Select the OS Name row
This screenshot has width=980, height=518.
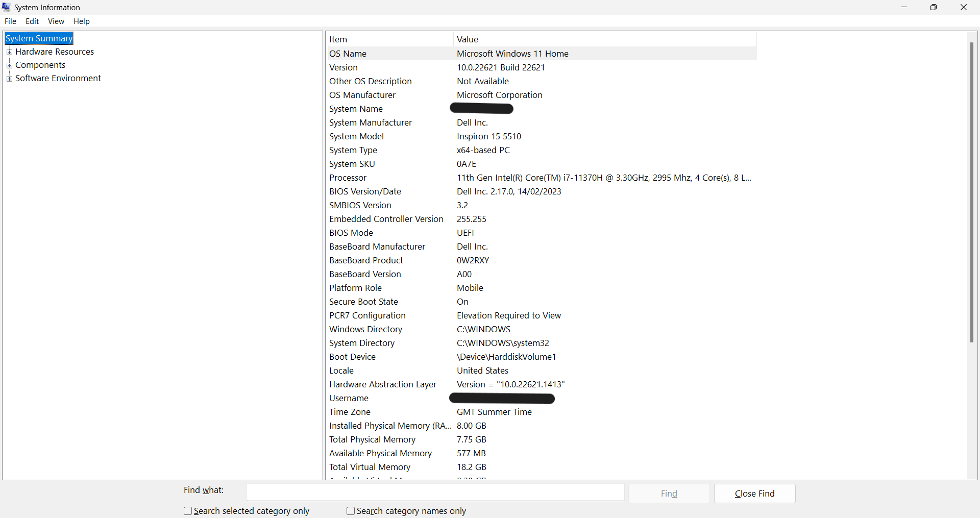click(542, 54)
